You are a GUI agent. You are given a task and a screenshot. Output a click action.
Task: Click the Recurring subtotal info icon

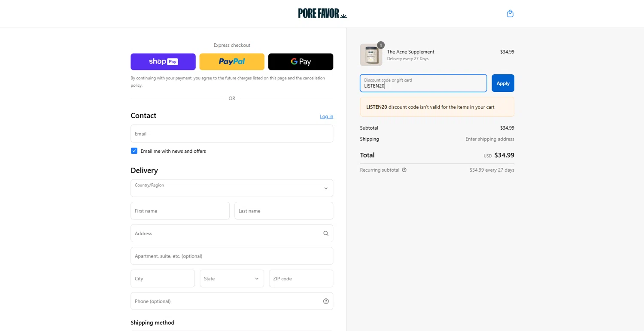[x=404, y=170]
